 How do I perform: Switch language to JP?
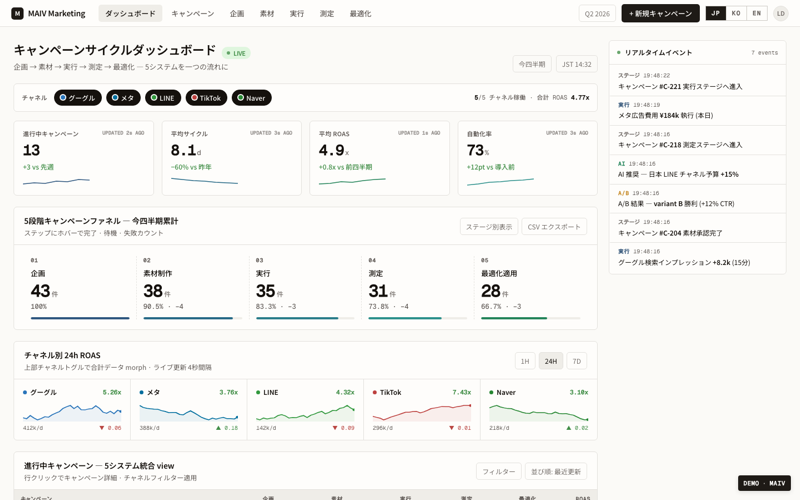(x=715, y=13)
